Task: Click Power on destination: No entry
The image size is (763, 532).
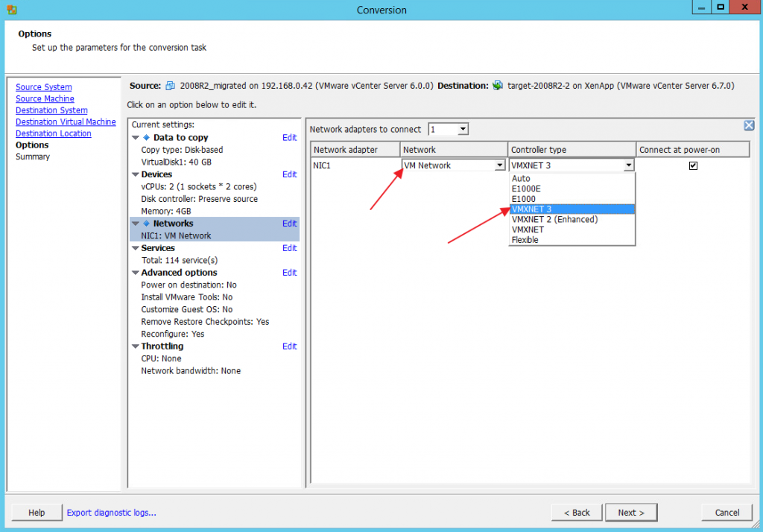Action: 189,285
